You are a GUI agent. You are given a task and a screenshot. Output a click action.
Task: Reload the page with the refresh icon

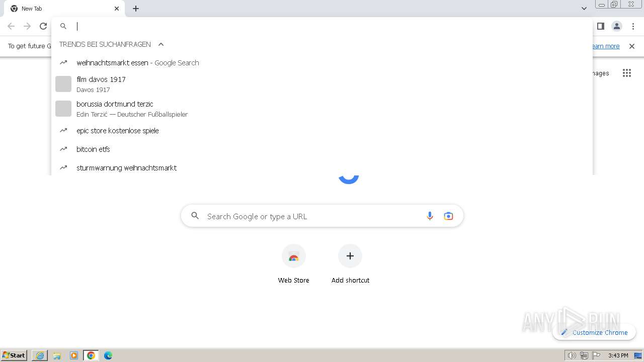pos(43,26)
